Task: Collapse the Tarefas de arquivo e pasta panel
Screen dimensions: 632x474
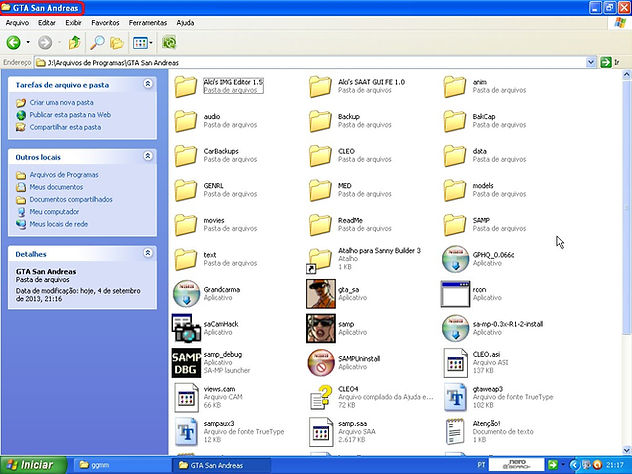Action: [148, 84]
